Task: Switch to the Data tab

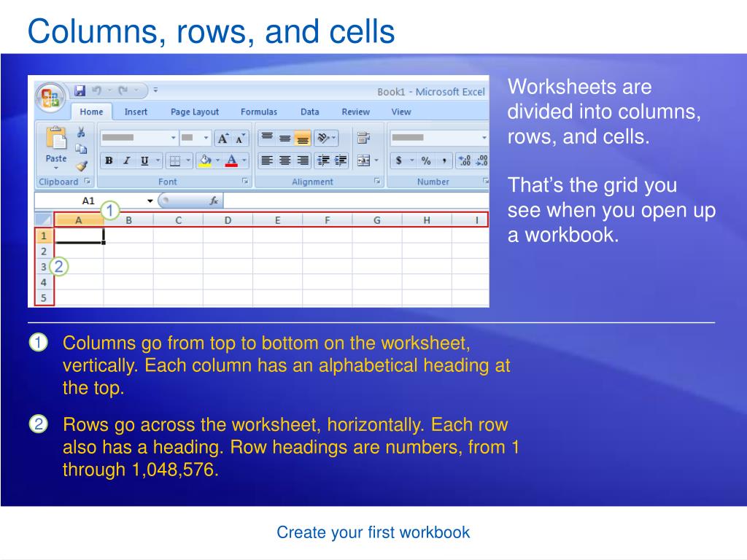Action: pyautogui.click(x=309, y=112)
